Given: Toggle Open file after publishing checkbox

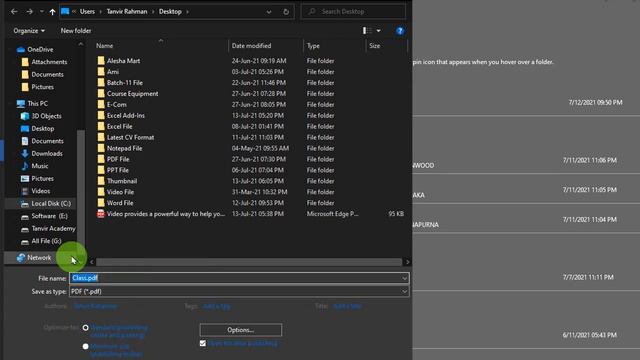Looking at the screenshot, I should click(203, 344).
